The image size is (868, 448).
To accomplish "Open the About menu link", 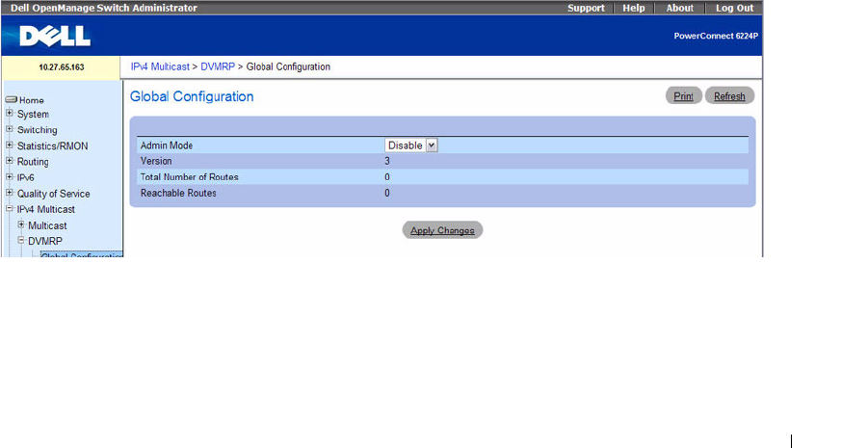I will click(x=679, y=8).
